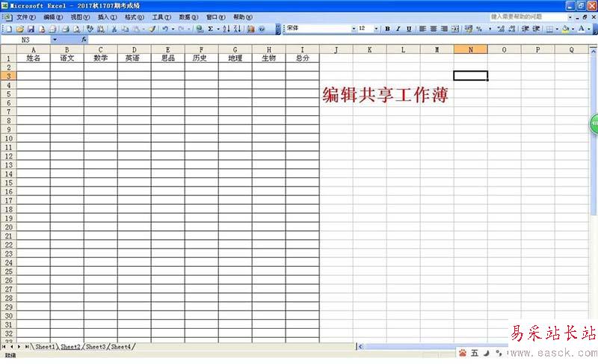
Task: Toggle underline formatting
Action: (x=409, y=28)
